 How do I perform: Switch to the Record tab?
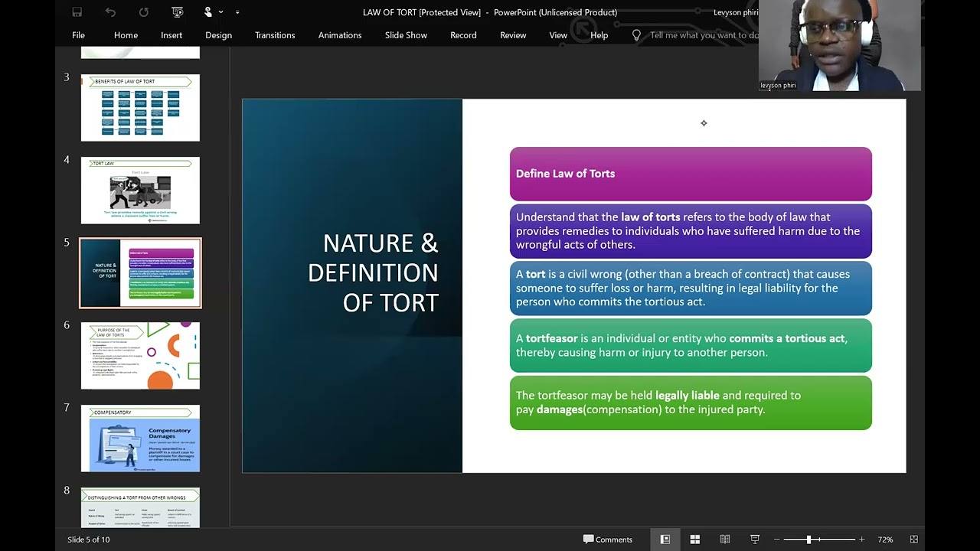click(x=463, y=35)
